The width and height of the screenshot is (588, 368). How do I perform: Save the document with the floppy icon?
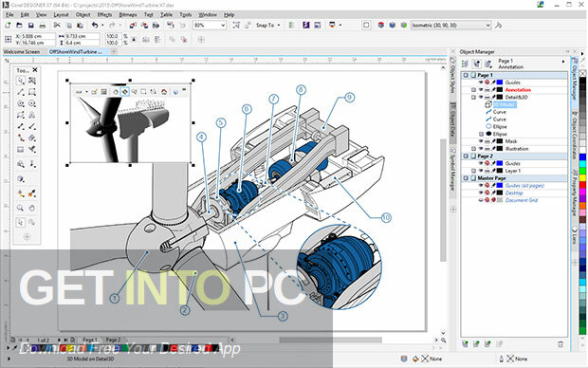(x=31, y=25)
